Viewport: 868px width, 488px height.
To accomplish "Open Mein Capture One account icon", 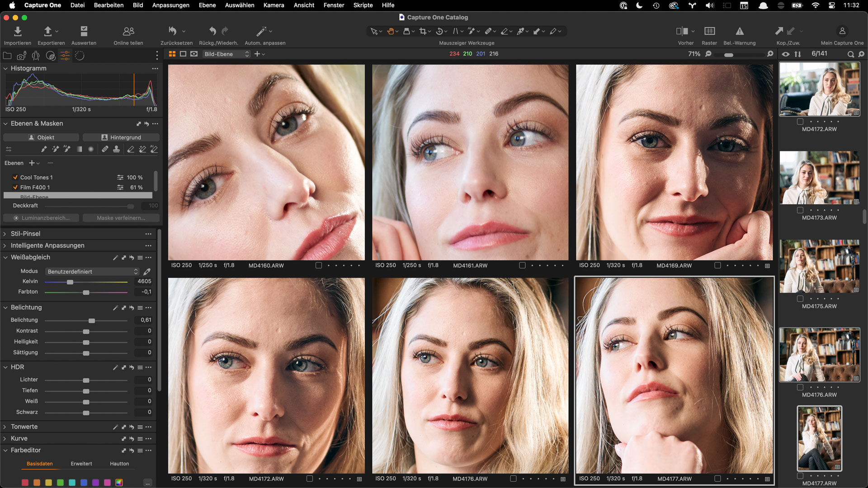I will [842, 31].
